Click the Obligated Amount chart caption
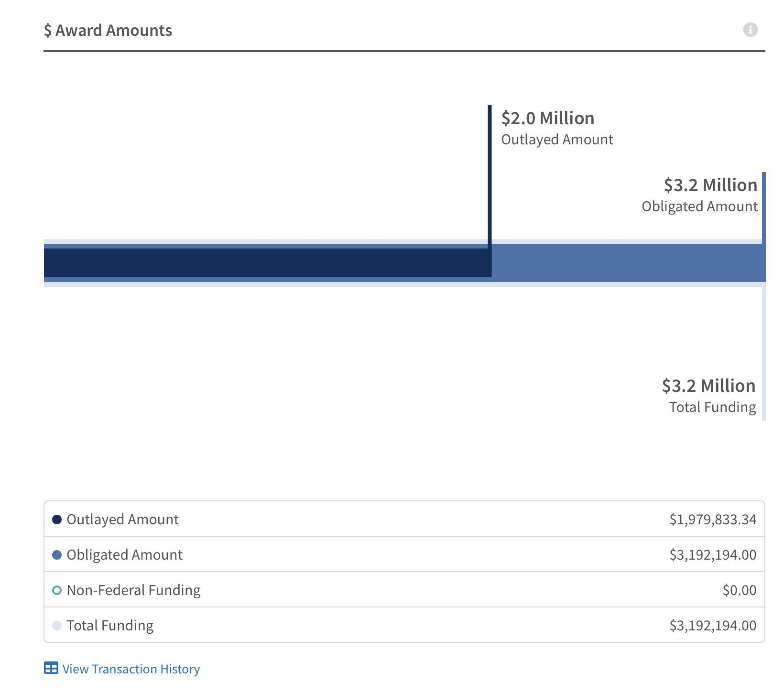Screen dimensions: 784x693 click(700, 206)
